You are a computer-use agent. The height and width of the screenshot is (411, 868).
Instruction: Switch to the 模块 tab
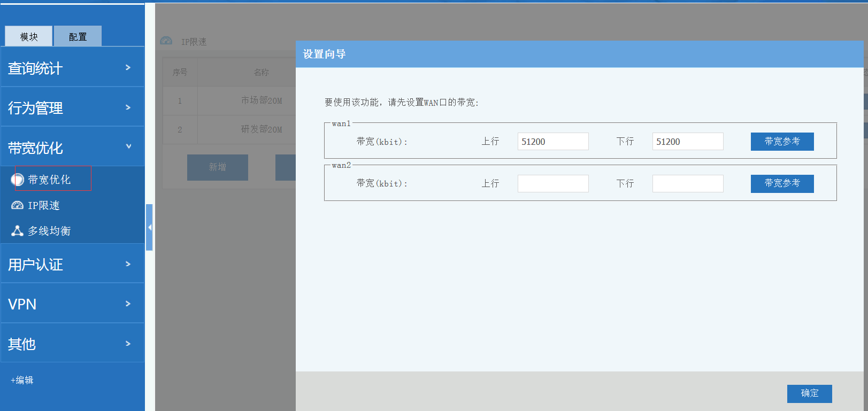(x=29, y=36)
